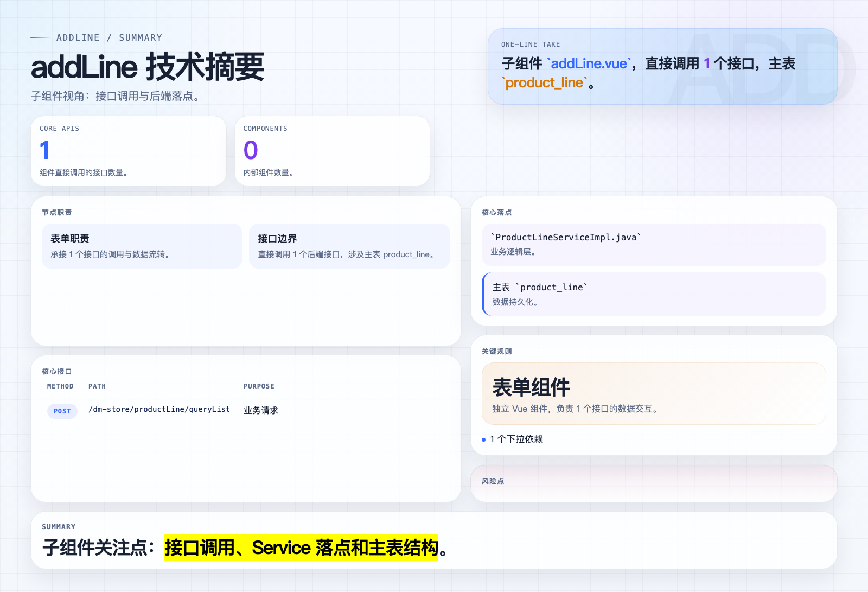Click the 数据持久化 description
This screenshot has width=868, height=592.
[x=516, y=302]
